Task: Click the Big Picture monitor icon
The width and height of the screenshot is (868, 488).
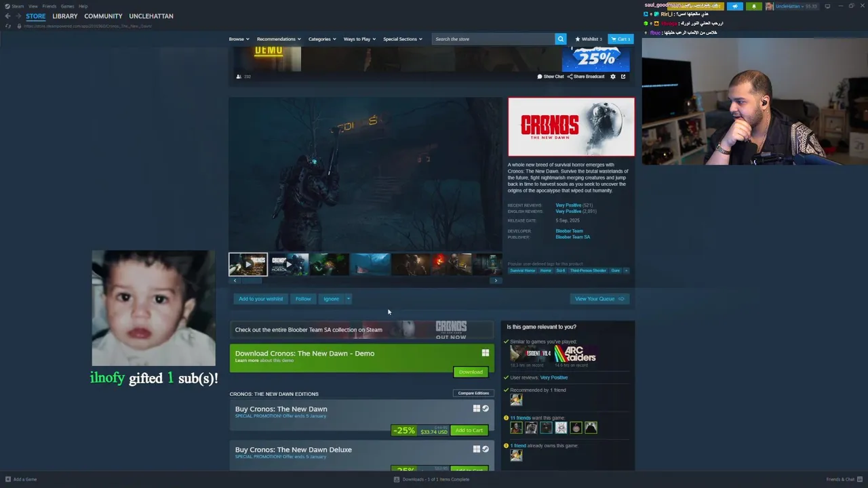Action: [827, 6]
